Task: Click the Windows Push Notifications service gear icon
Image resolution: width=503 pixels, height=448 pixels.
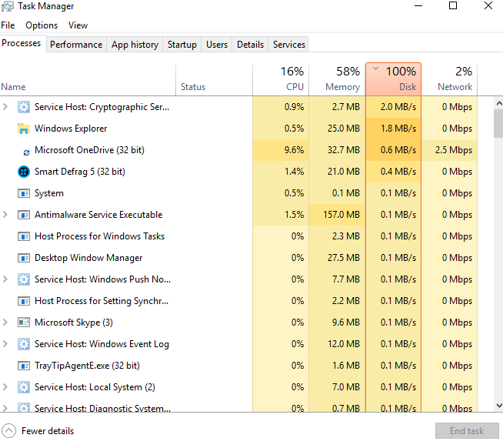Action: click(23, 279)
